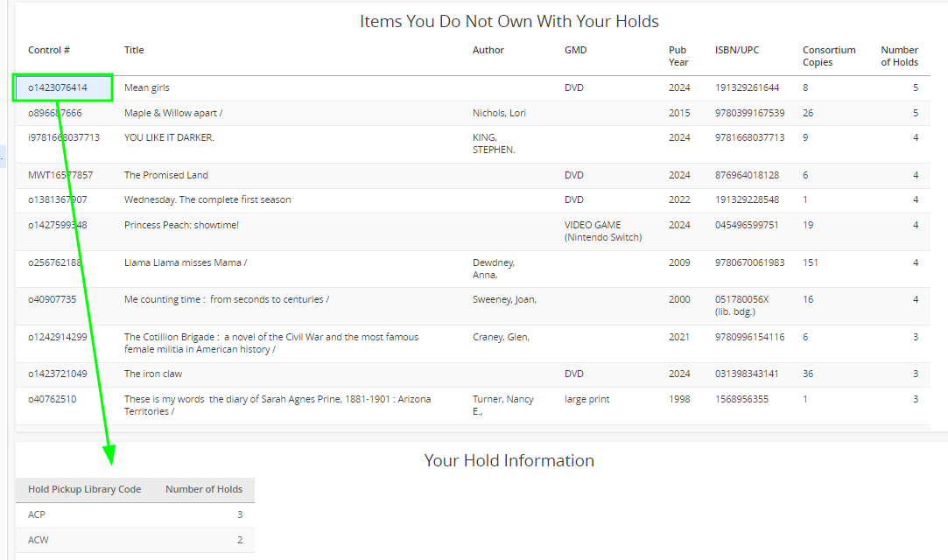The width and height of the screenshot is (948, 560).
Task: Click author Turner, Nancy E.,
Action: click(503, 405)
